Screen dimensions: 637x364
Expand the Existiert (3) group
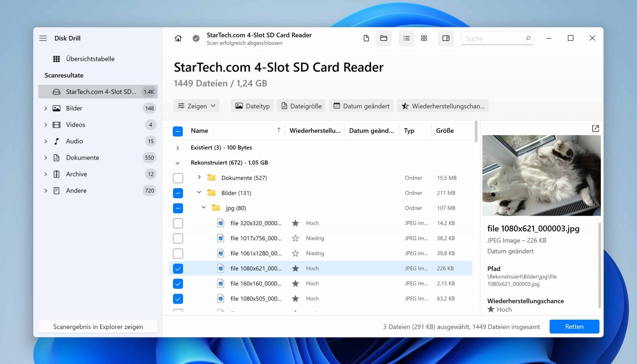178,148
